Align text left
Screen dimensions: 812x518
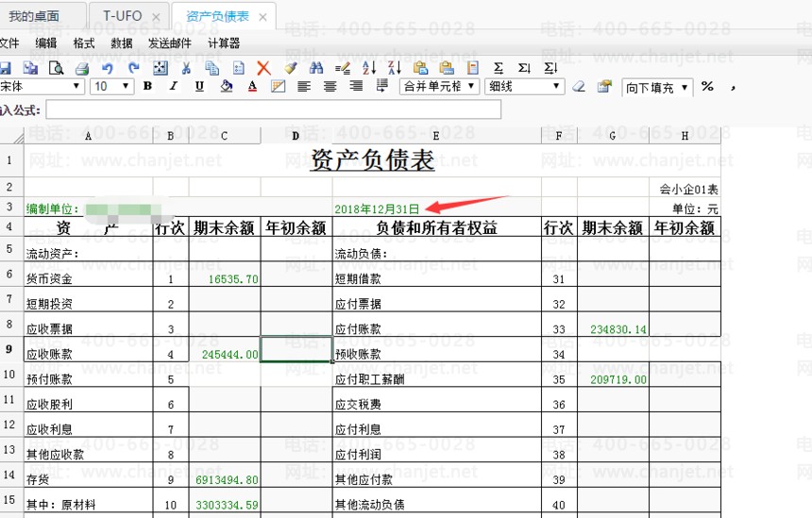pos(304,87)
